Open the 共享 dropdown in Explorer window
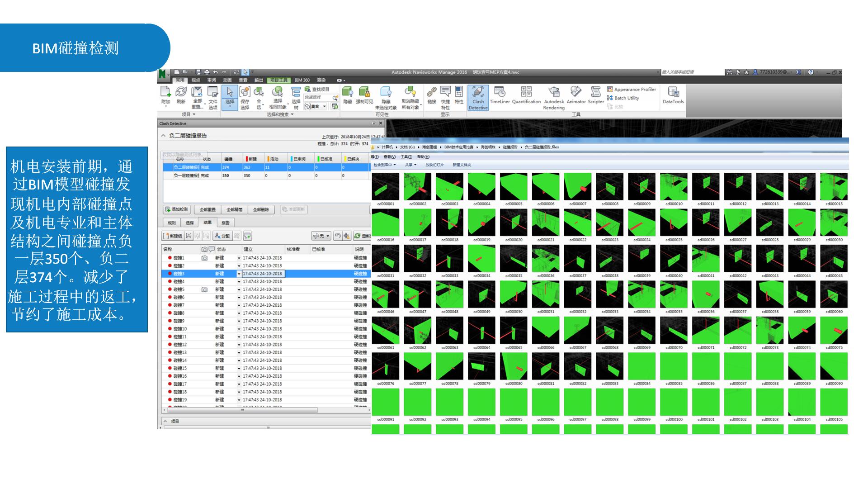 coord(410,165)
